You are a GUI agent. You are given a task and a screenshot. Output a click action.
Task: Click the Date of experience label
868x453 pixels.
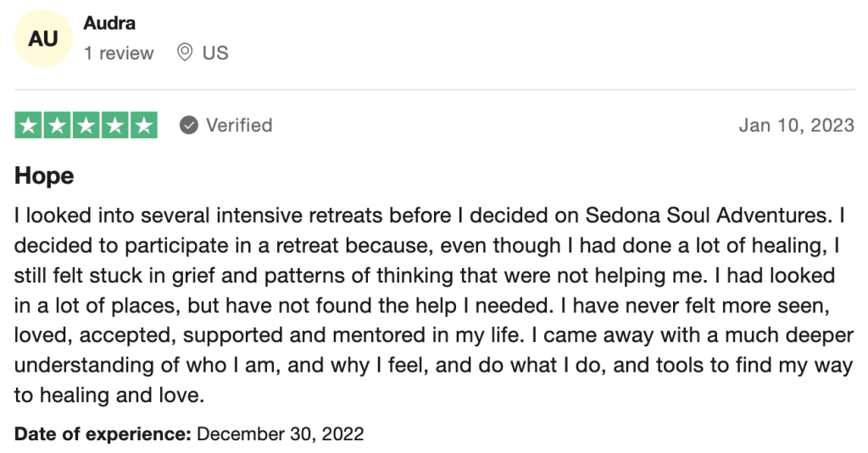(103, 433)
